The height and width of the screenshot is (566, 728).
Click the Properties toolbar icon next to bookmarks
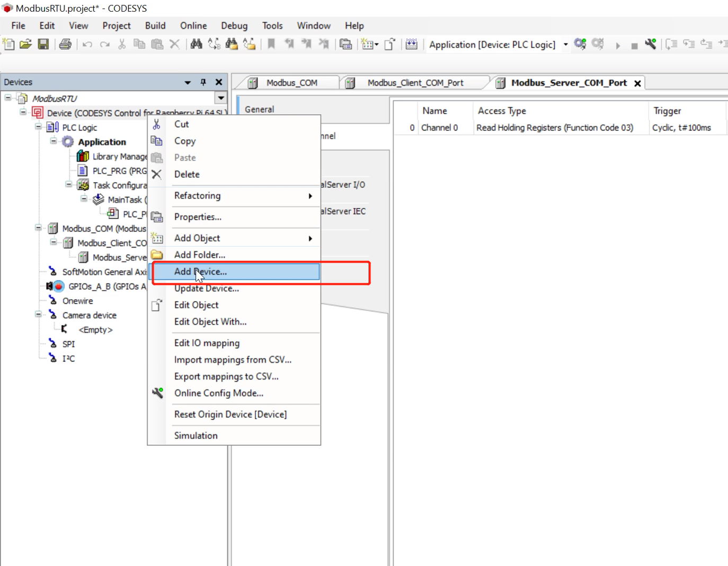coord(346,44)
